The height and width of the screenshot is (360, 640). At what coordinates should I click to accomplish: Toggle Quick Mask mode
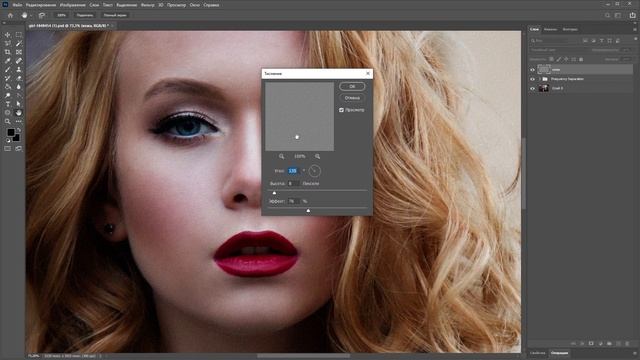(8, 149)
